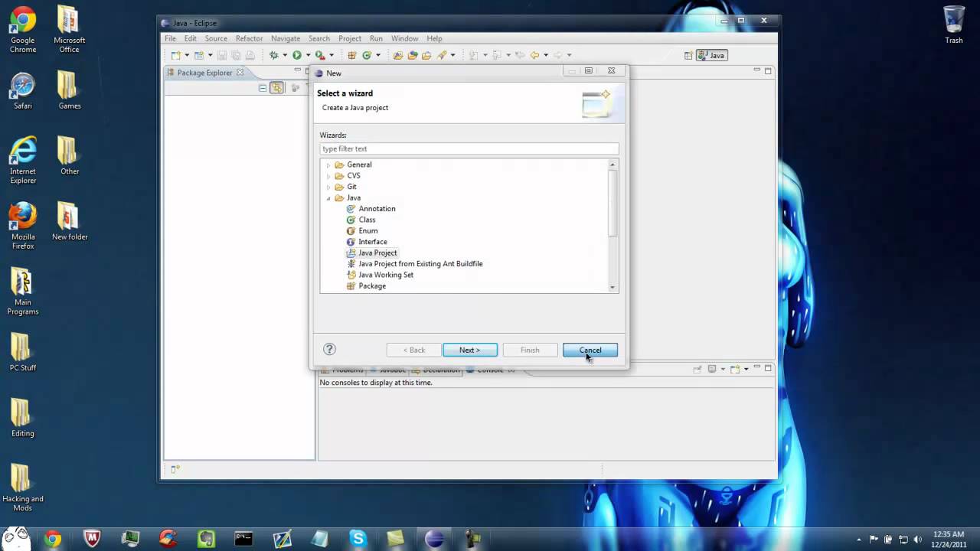Click the Open Console icon in Console view
The width and height of the screenshot is (980, 551).
pos(735,369)
